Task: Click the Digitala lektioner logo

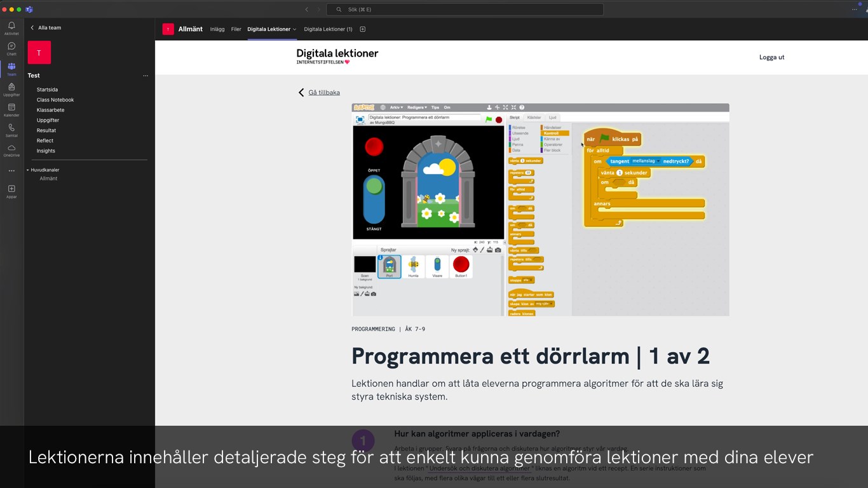Action: click(x=337, y=56)
